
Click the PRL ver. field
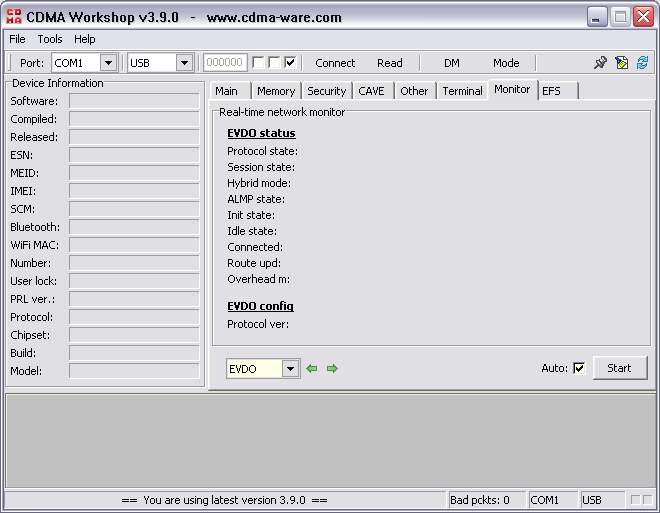click(134, 299)
